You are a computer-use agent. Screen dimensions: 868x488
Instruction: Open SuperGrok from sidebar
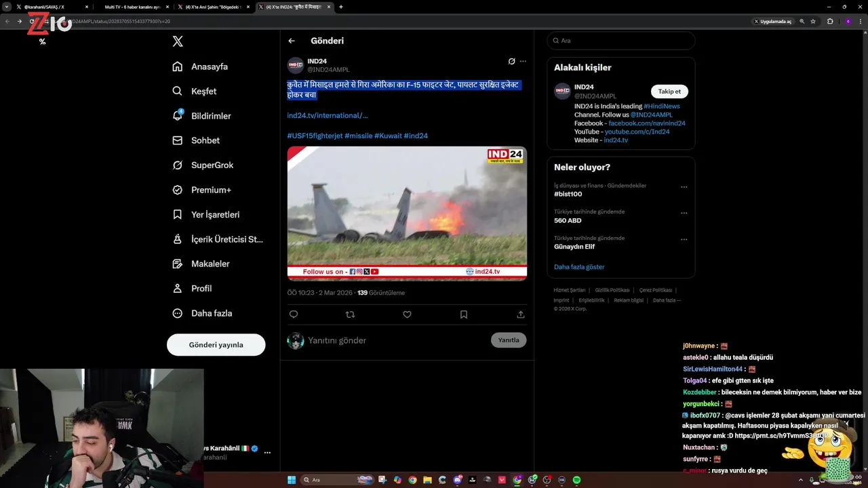[203, 165]
